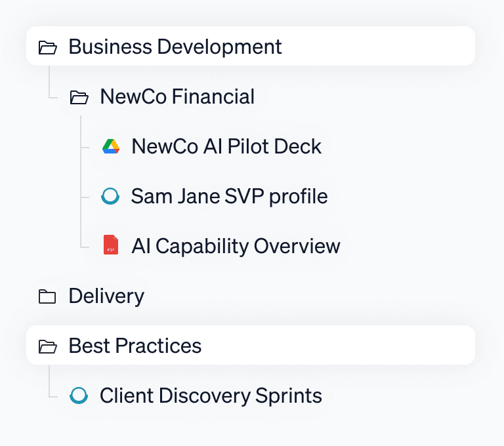Screen dimensions: 504x446
Task: Click the closed folder icon beside Delivery
Action: point(47,296)
